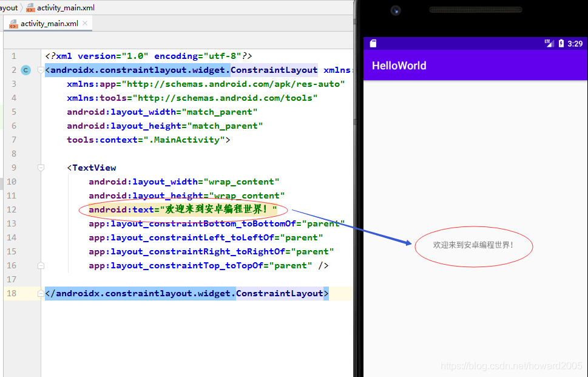Click the <TextView opening tag

92,168
